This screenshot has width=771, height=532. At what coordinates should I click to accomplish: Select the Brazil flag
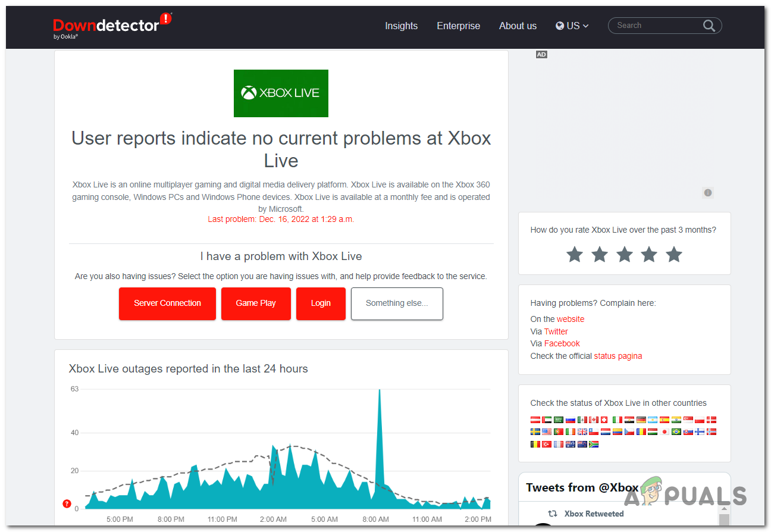point(676,431)
